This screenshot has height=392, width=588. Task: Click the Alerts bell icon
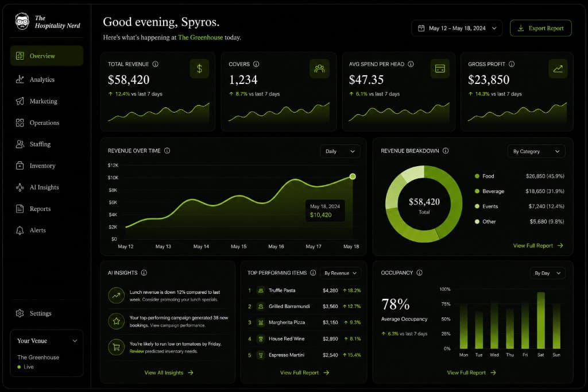click(x=20, y=230)
